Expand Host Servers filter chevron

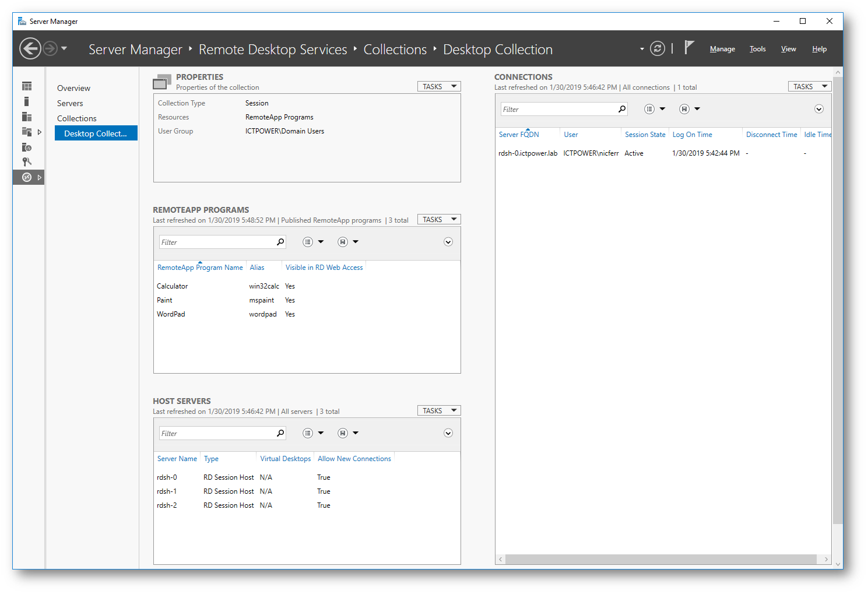(448, 433)
